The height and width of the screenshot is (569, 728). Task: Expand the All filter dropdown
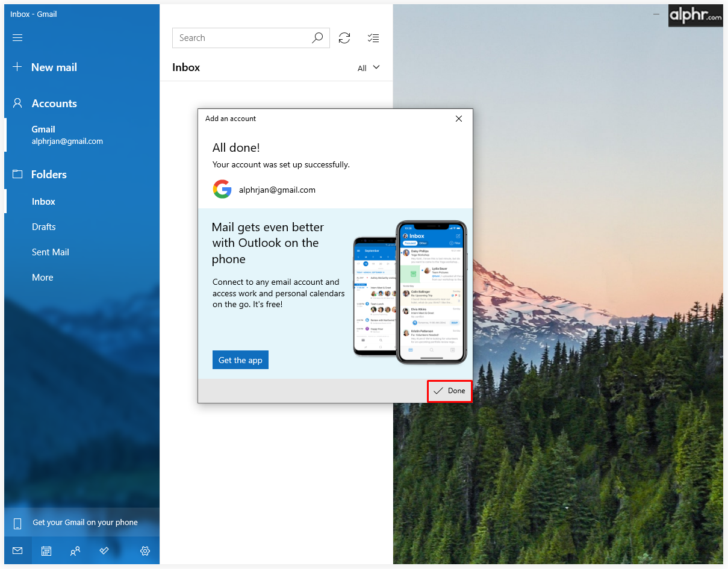point(369,68)
